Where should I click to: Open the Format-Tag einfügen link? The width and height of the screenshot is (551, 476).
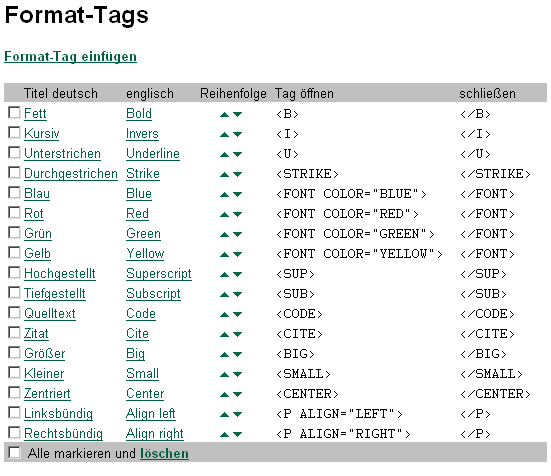pos(70,57)
